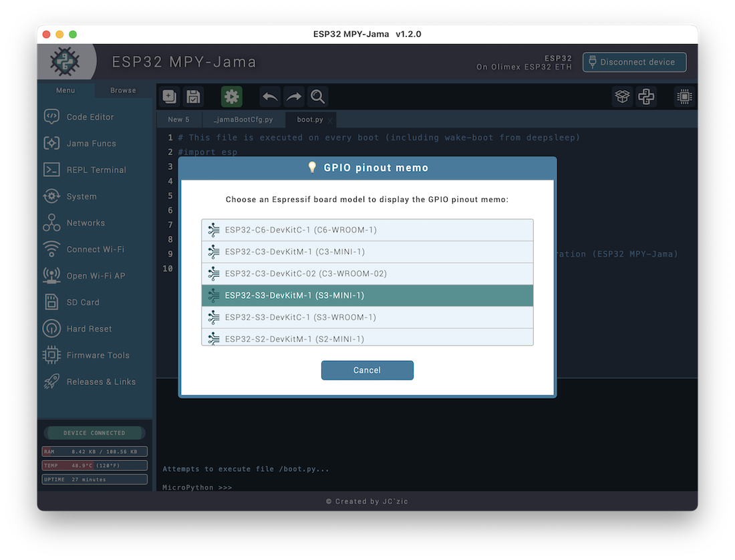Viewport: 735px width, 560px height.
Task: Open Releases & Links menu entry
Action: click(101, 382)
